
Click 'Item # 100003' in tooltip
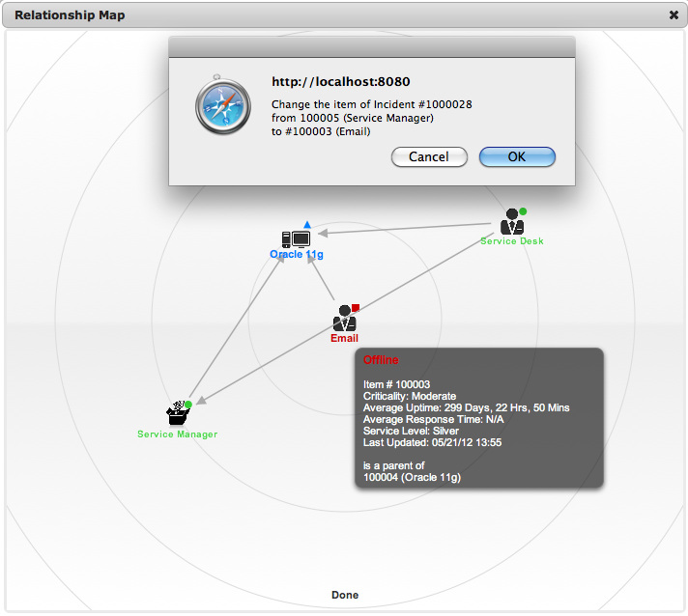click(396, 384)
